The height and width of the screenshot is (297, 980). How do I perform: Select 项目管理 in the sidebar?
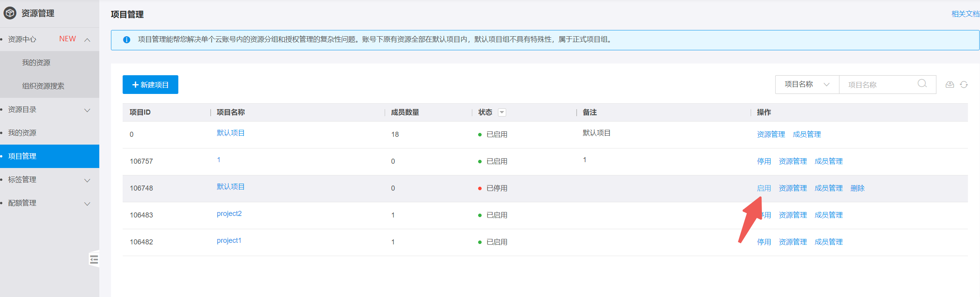pyautogui.click(x=23, y=156)
